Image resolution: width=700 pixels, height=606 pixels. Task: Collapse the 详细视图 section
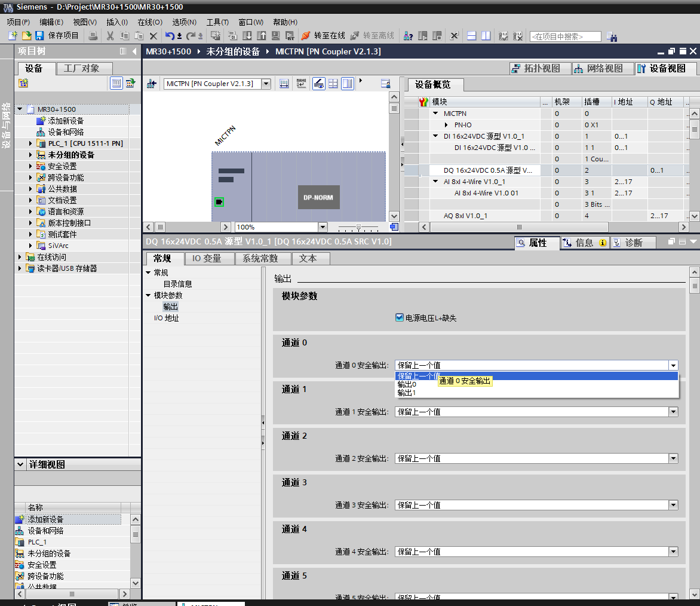point(20,464)
